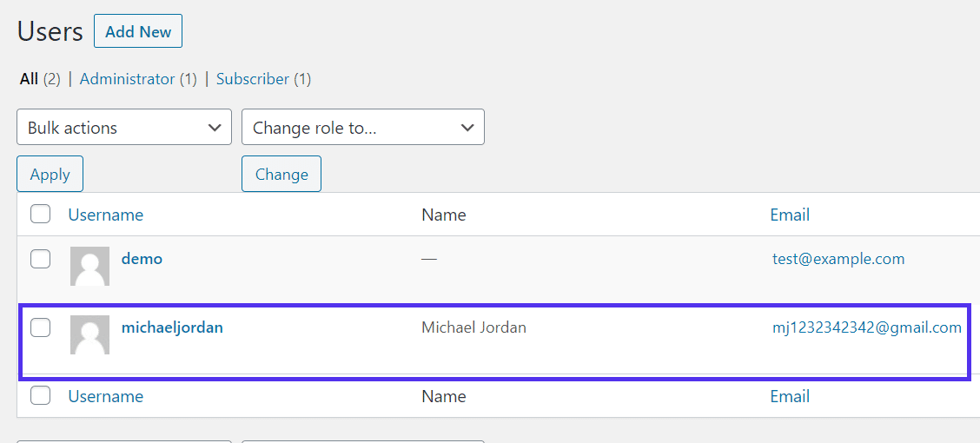Click the mj1232342342@gmail.com email link
Screen dimensions: 980x443
pyautogui.click(x=866, y=327)
